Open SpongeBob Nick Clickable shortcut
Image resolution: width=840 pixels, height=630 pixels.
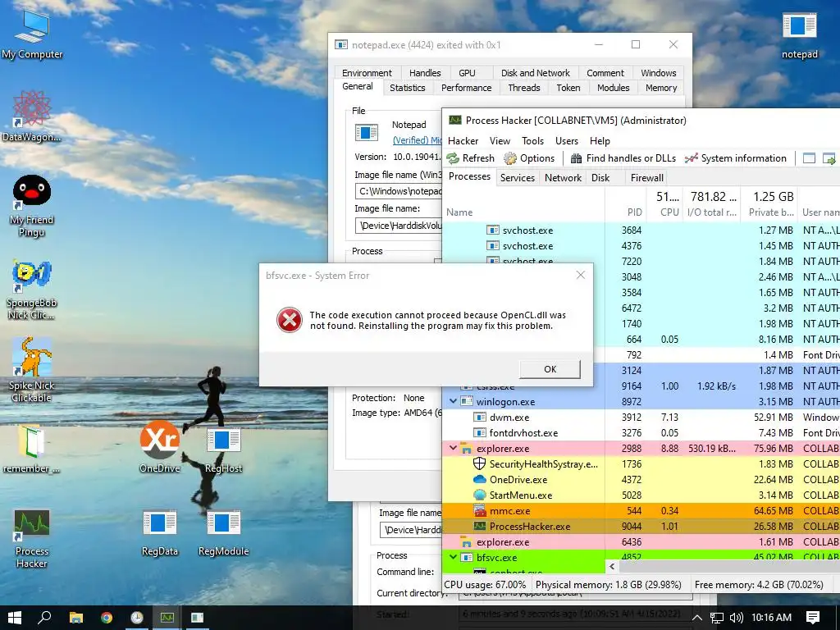click(x=32, y=290)
